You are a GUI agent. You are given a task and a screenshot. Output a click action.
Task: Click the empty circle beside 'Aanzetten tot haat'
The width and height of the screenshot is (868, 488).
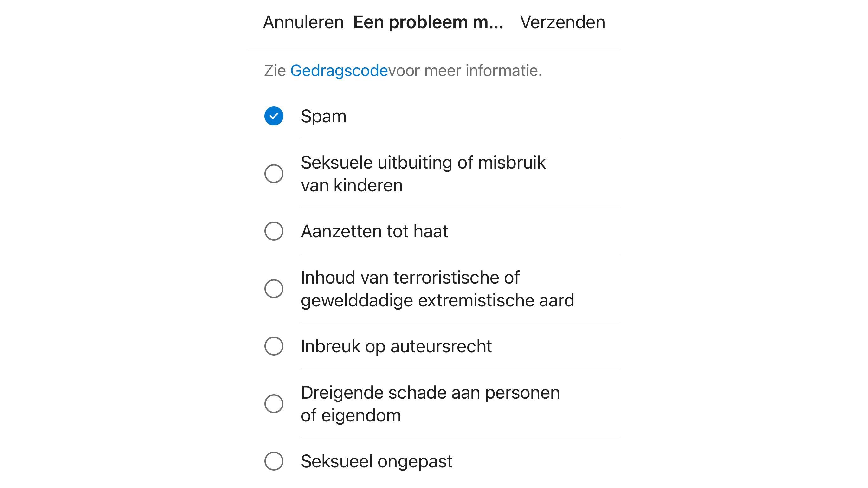[x=274, y=231]
